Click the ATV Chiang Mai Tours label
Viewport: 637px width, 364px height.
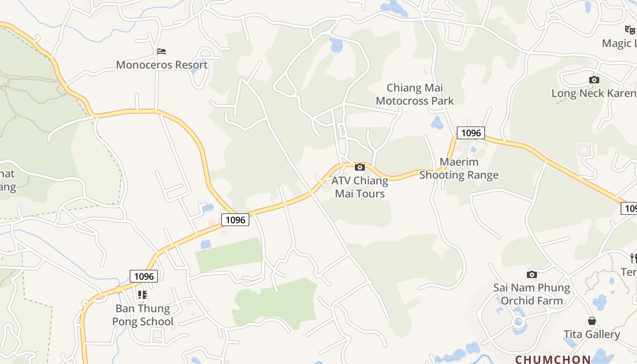point(359,187)
